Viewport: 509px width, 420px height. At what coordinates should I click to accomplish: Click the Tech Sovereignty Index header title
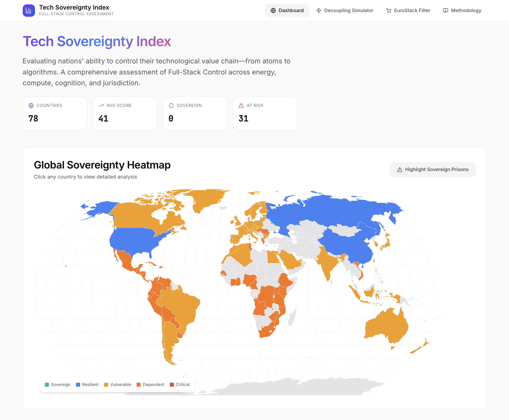click(74, 7)
